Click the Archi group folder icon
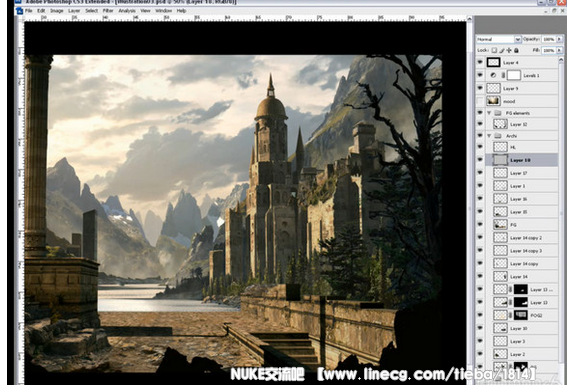The height and width of the screenshot is (391, 571). tap(498, 136)
